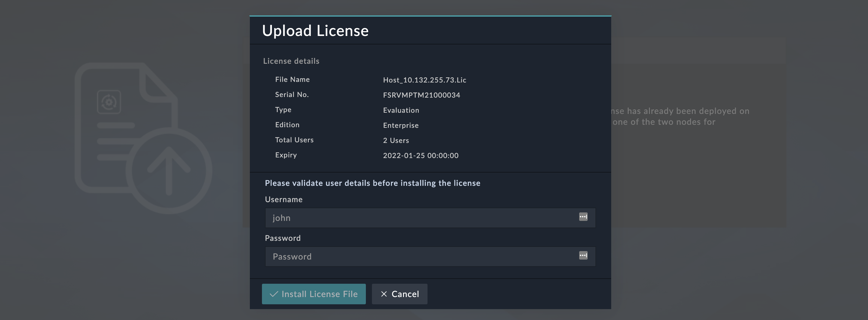868x320 pixels.
Task: Click the autofill icon in the Password field
Action: (583, 256)
